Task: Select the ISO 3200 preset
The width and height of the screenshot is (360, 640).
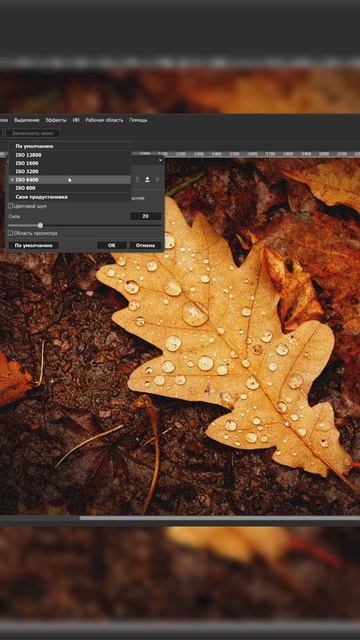Action: point(69,171)
